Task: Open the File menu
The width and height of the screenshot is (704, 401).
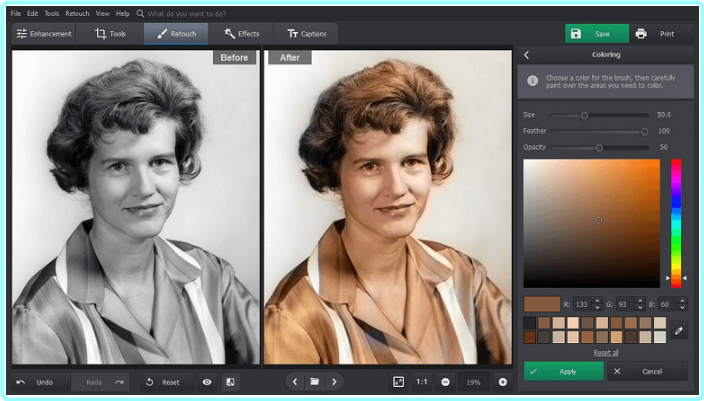Action: (x=16, y=13)
